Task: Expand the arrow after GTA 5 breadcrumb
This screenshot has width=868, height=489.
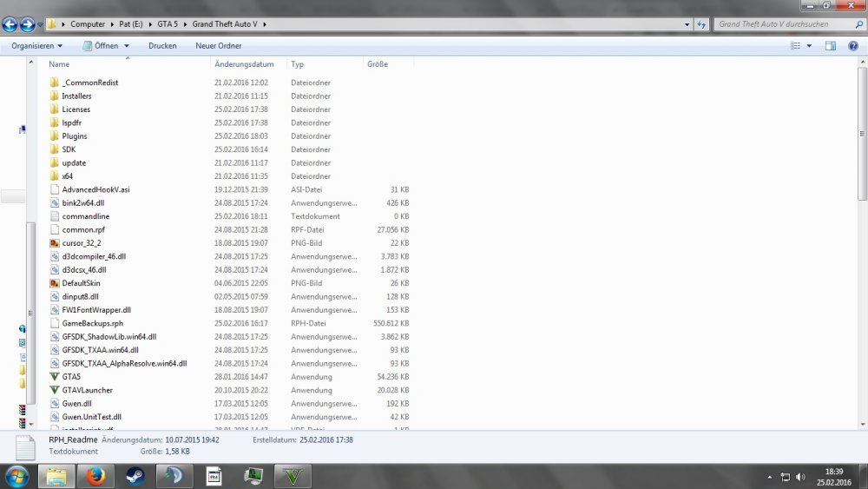Action: click(186, 24)
